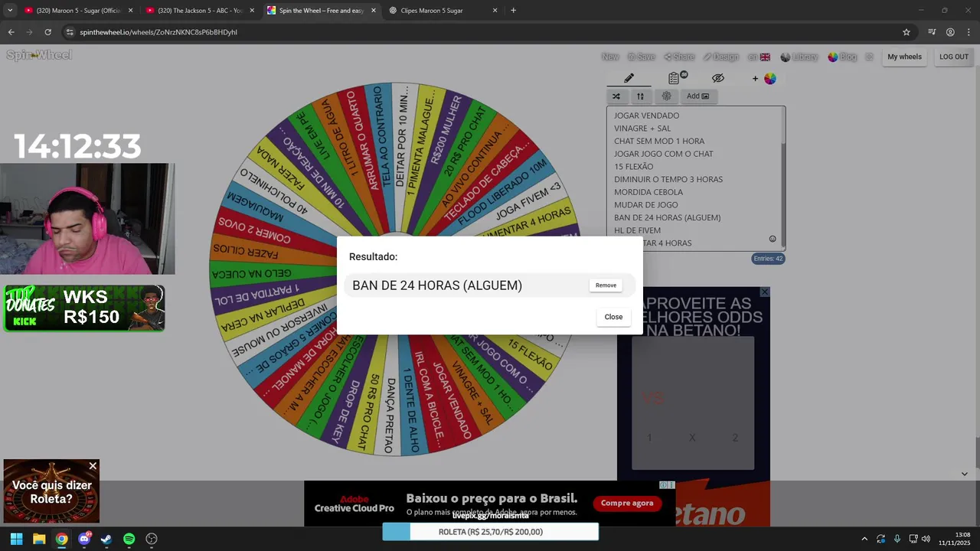
Task: Click the LOG OUT button
Action: pos(954,57)
